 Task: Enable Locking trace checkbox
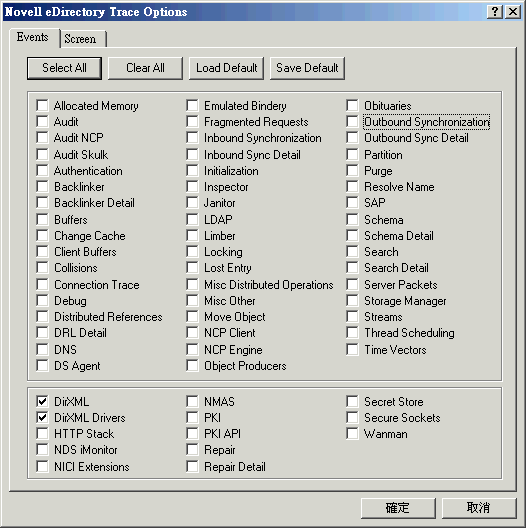pyautogui.click(x=192, y=252)
